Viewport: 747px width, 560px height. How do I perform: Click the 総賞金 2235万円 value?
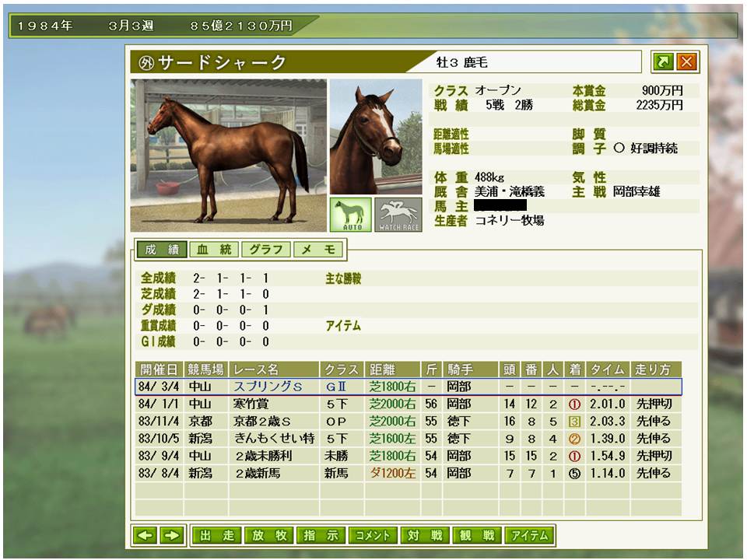point(659,105)
